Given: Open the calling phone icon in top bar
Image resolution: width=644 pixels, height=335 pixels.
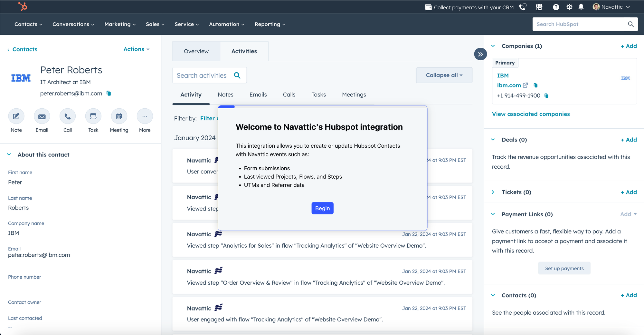Looking at the screenshot, I should [523, 7].
